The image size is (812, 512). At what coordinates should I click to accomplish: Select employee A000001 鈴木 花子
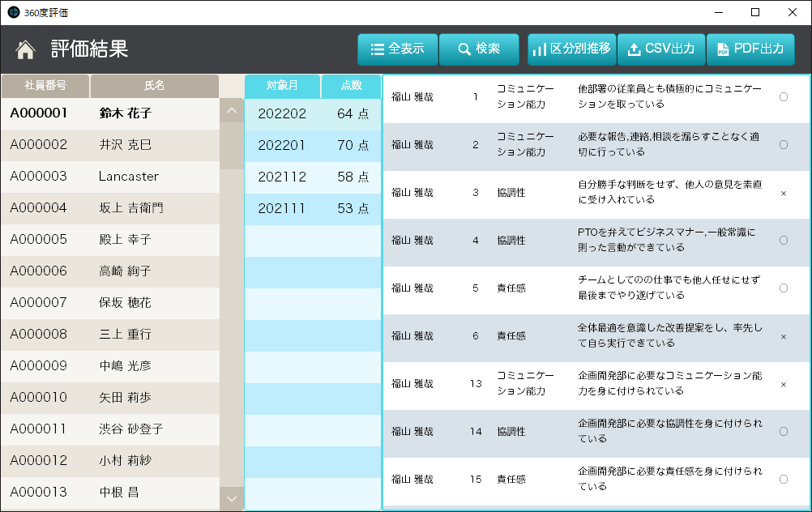tap(109, 113)
